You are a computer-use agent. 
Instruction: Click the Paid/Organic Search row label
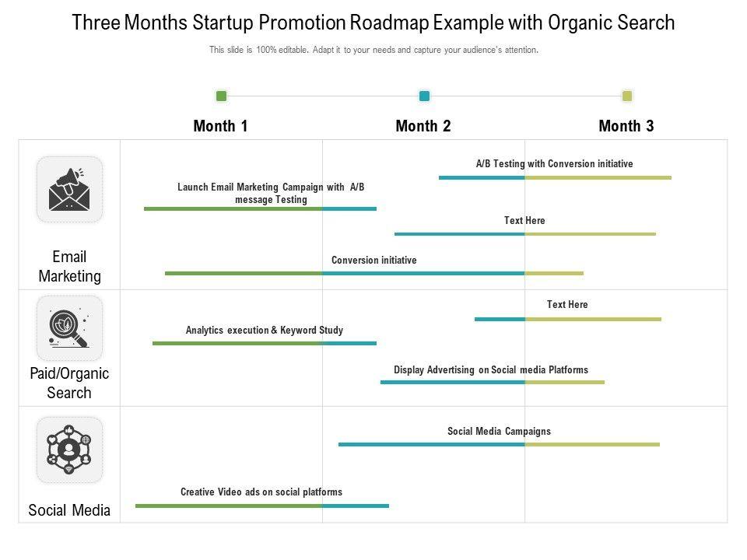point(69,383)
